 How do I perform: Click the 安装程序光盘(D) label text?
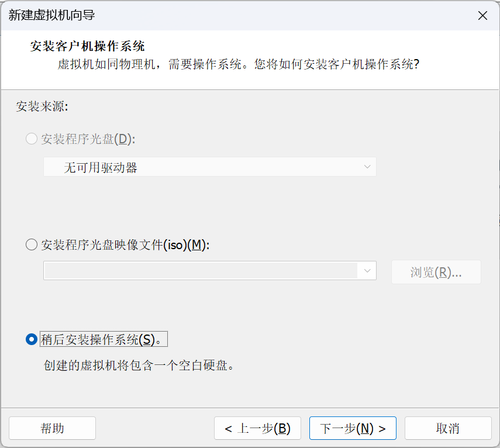coord(88,139)
